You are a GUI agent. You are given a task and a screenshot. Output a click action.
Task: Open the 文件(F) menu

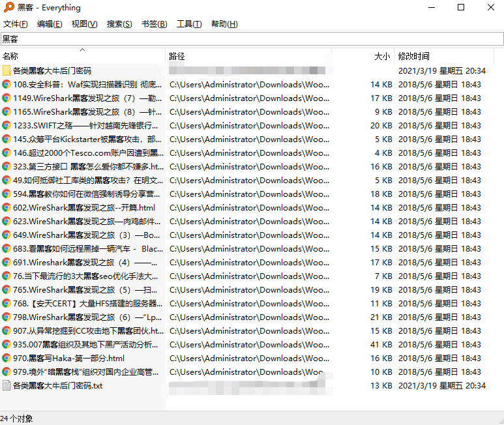point(15,24)
